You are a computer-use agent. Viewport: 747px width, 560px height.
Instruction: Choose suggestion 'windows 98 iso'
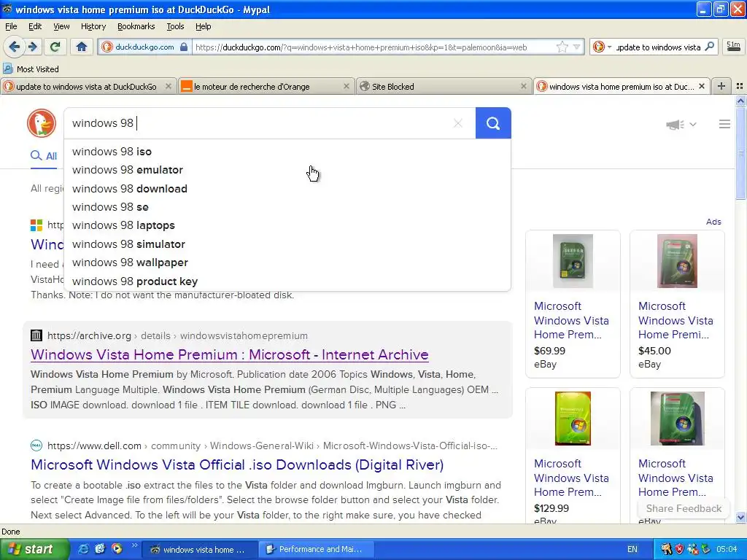click(x=287, y=152)
